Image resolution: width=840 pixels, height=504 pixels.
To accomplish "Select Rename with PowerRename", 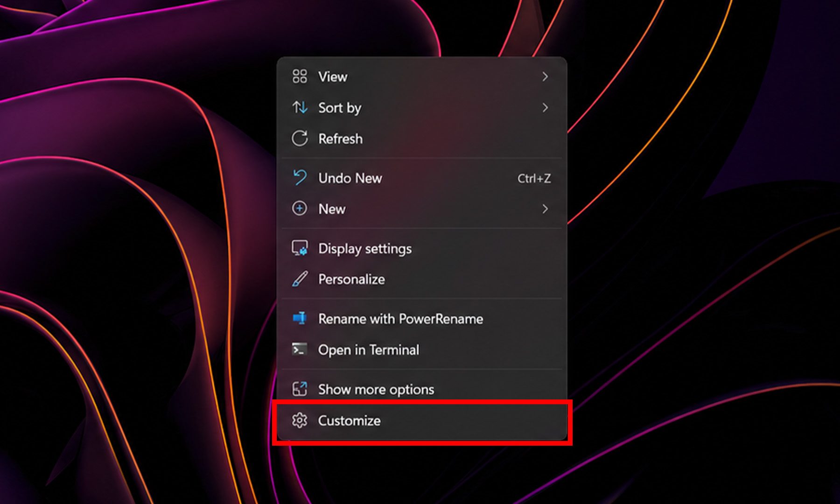I will [x=422, y=319].
